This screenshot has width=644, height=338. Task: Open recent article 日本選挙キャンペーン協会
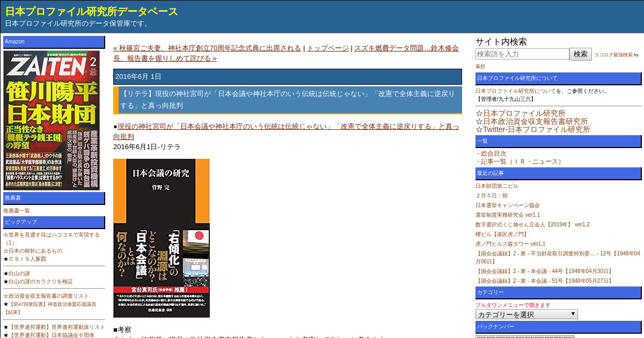click(x=508, y=205)
